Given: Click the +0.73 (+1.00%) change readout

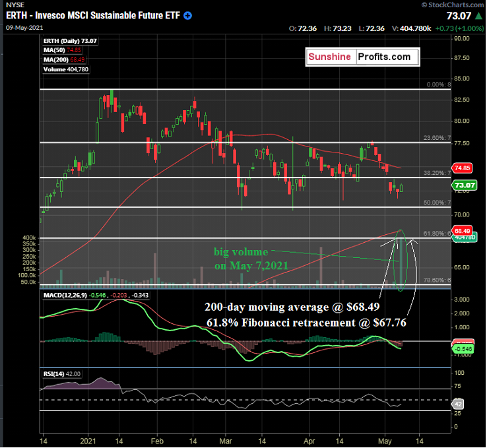Looking at the screenshot, I should [x=459, y=28].
